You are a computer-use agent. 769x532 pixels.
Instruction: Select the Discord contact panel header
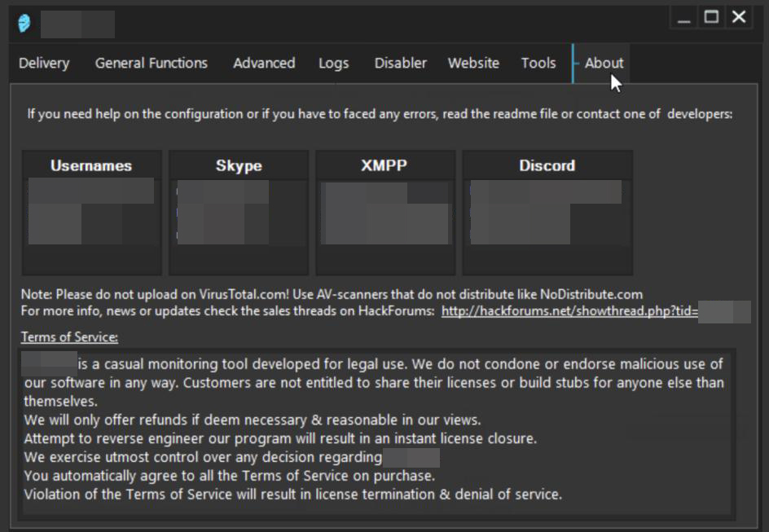(x=547, y=165)
